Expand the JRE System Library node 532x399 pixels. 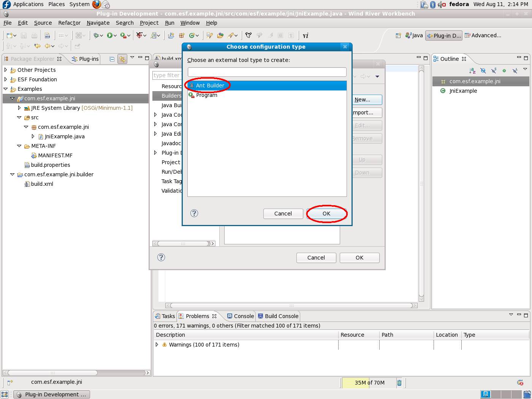click(19, 108)
